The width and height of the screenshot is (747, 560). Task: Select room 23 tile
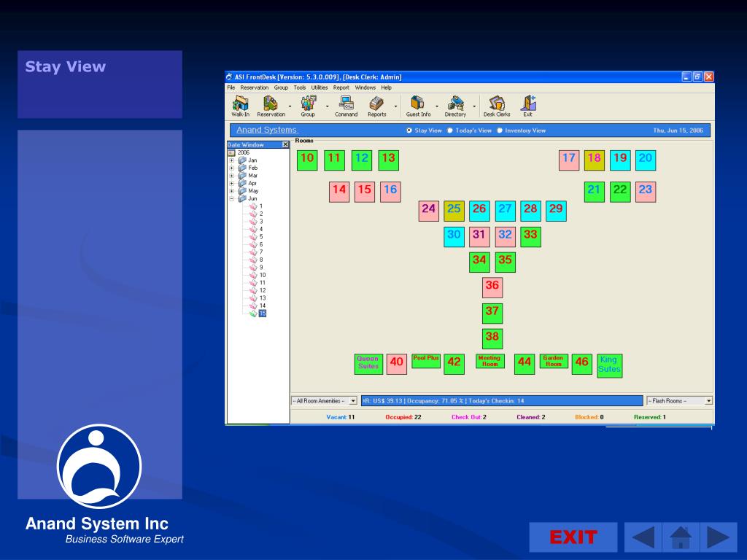(x=646, y=192)
